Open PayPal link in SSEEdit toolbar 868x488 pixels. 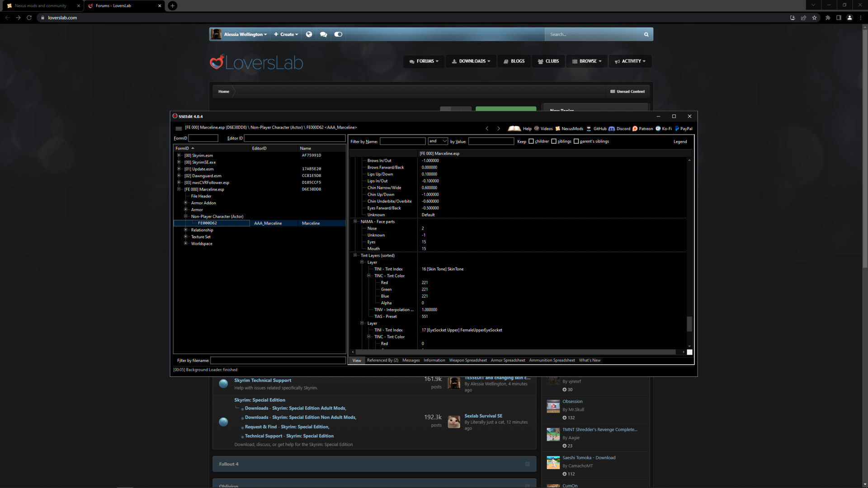click(684, 129)
